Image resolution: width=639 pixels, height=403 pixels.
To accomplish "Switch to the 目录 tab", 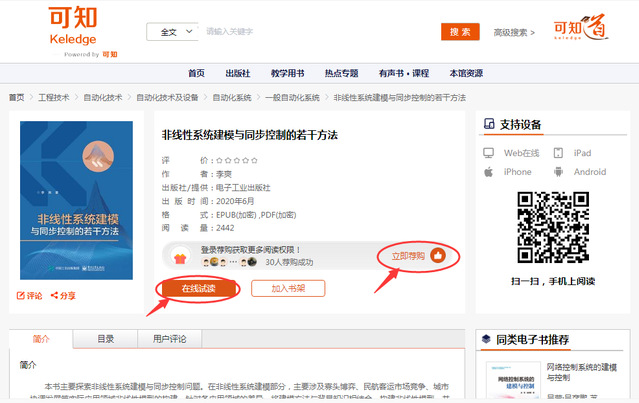I will (x=105, y=339).
